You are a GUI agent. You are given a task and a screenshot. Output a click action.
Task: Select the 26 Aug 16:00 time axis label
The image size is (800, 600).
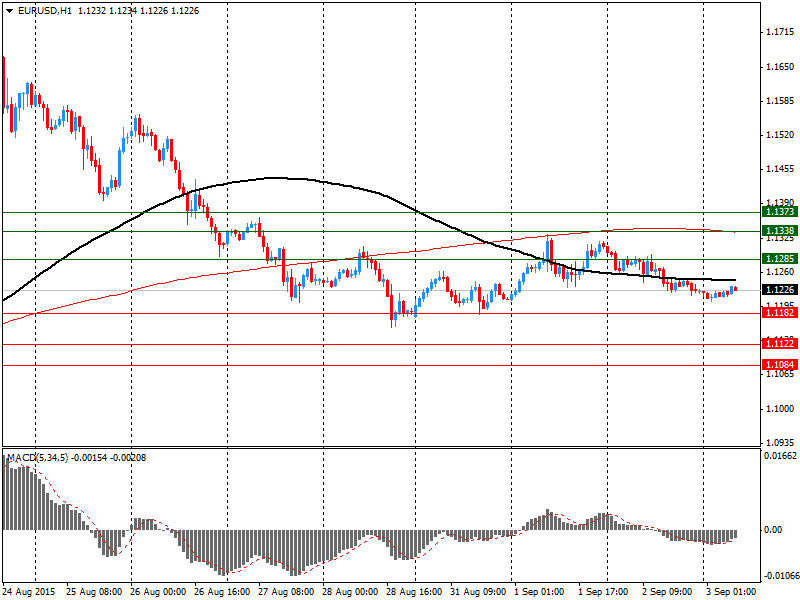pyautogui.click(x=222, y=592)
